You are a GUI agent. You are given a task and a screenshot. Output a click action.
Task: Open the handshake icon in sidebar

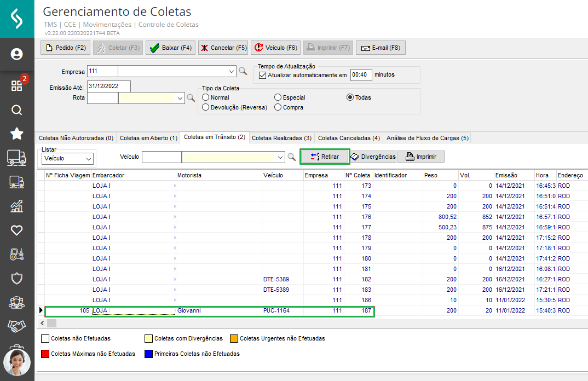16,326
